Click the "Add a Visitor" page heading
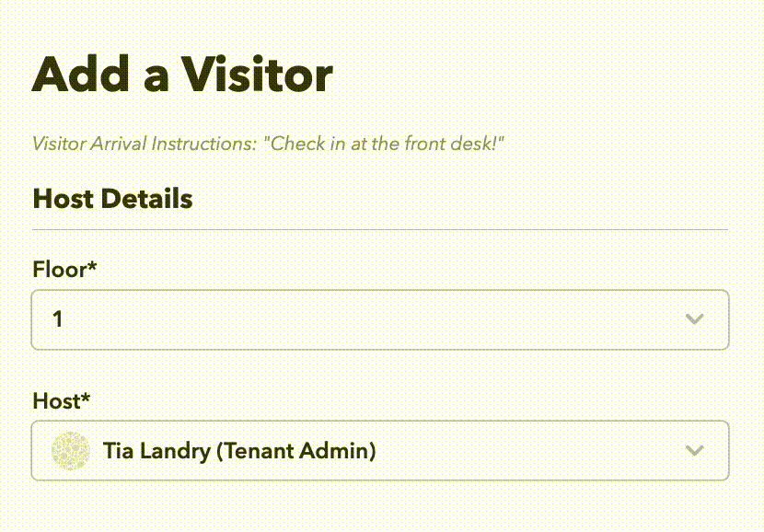 pyautogui.click(x=182, y=75)
